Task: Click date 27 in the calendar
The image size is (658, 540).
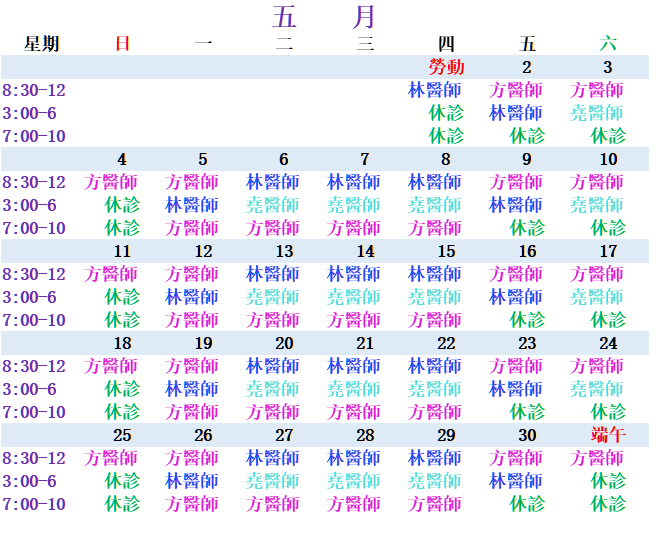Action: click(284, 435)
